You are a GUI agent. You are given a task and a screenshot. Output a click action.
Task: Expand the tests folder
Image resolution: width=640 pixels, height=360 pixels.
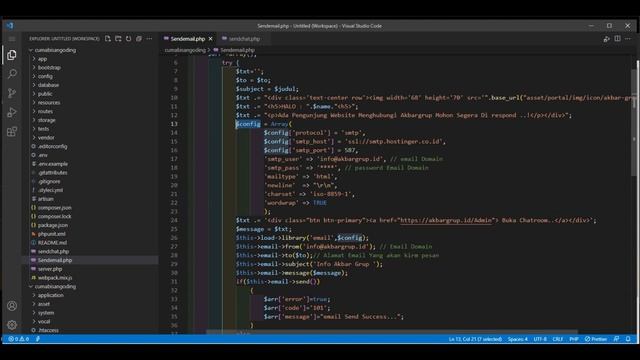point(43,129)
